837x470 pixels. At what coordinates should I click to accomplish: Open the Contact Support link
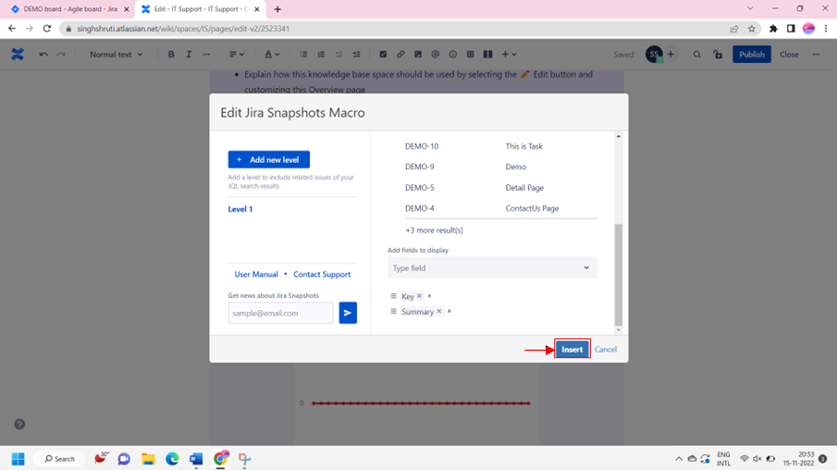coord(322,274)
